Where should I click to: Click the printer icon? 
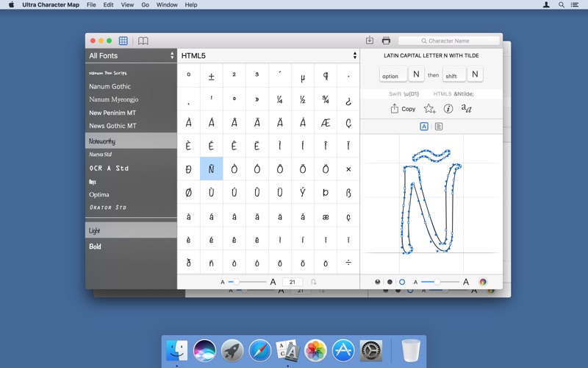click(x=386, y=40)
